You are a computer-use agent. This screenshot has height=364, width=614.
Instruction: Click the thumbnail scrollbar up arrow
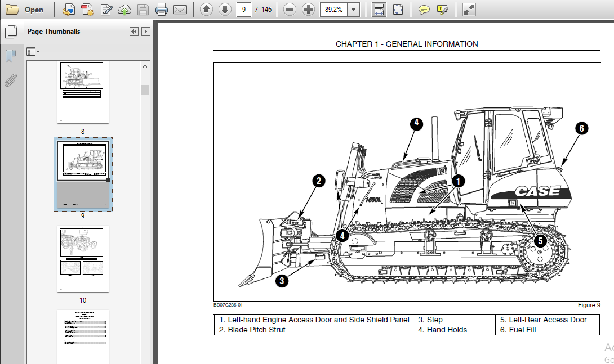point(145,66)
